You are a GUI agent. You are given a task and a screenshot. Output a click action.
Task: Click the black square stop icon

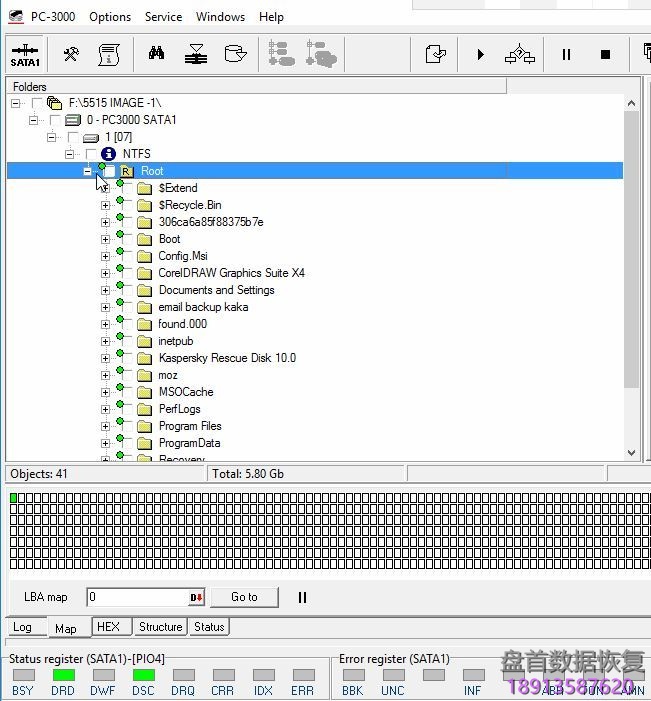tap(605, 55)
